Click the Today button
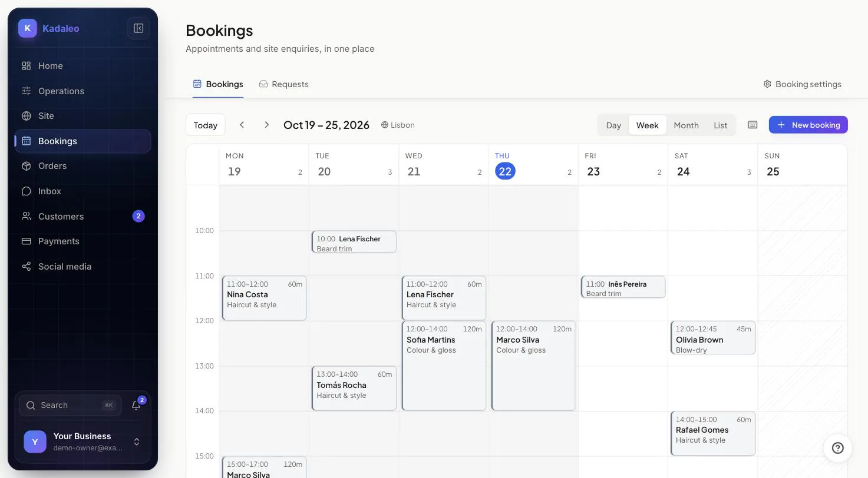The width and height of the screenshot is (868, 478). click(x=206, y=125)
